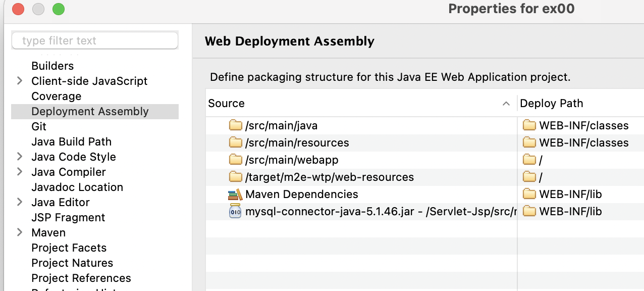Viewport: 644px width, 291px height.
Task: Click the type filter text field
Action: point(95,41)
